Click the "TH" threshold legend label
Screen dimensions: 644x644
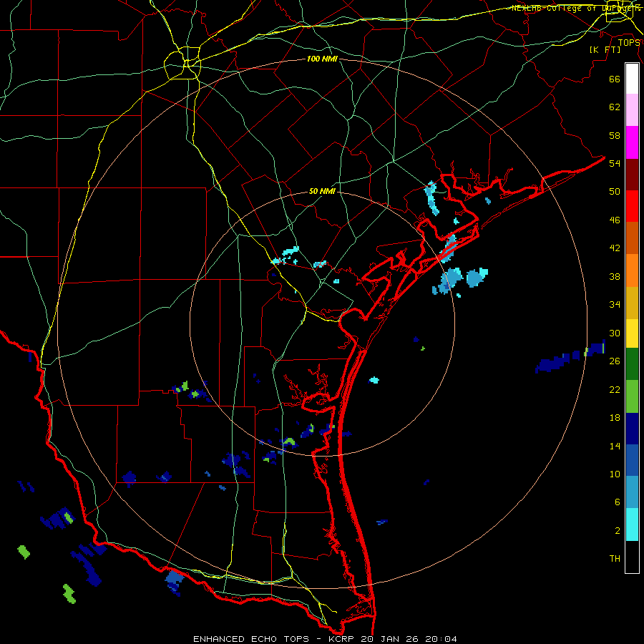click(615, 559)
